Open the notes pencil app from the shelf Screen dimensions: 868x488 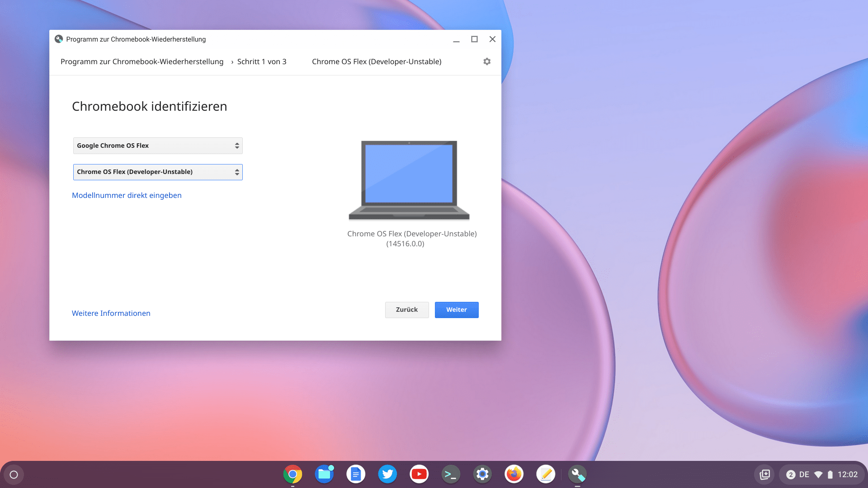coord(546,474)
